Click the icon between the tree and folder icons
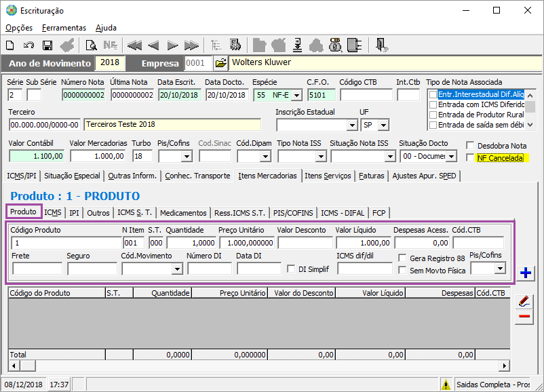 235,45
